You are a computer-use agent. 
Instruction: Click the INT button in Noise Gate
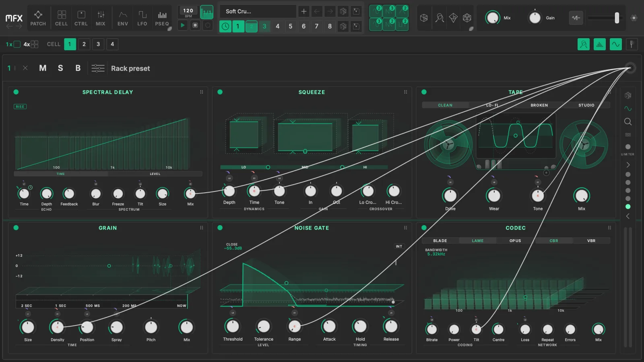tap(399, 246)
